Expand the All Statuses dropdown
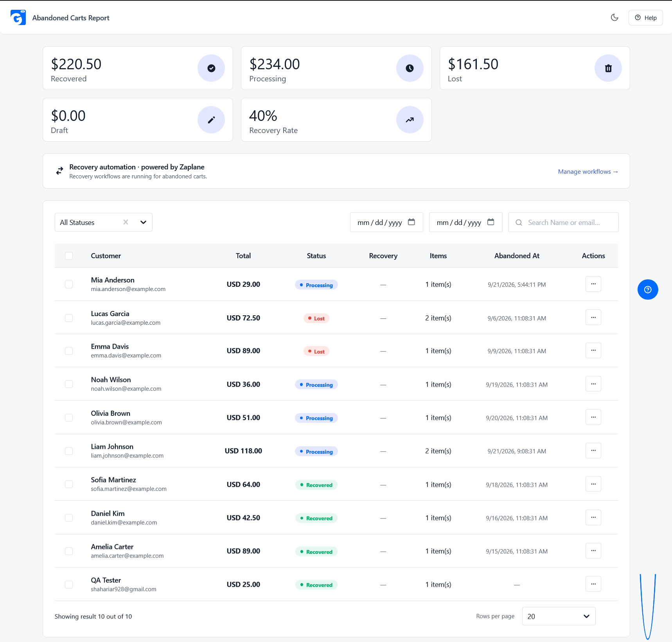Screen dimensions: 672x642 (x=143, y=222)
